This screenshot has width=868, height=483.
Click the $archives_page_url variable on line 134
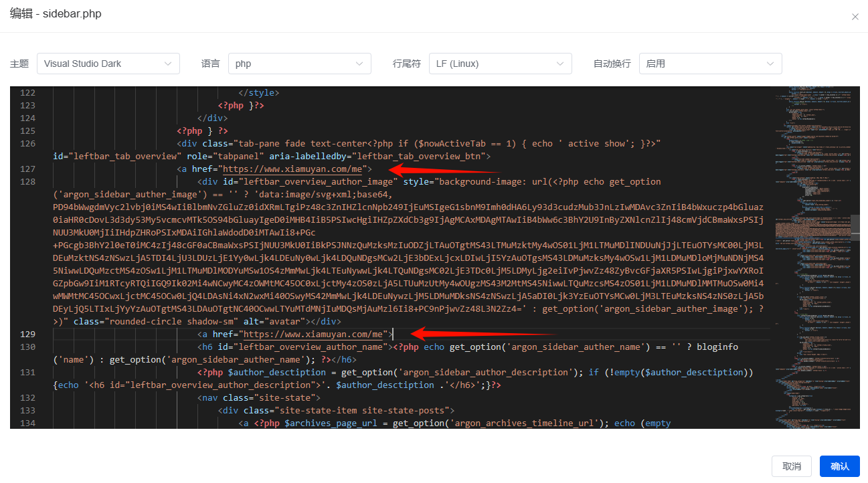tap(331, 423)
